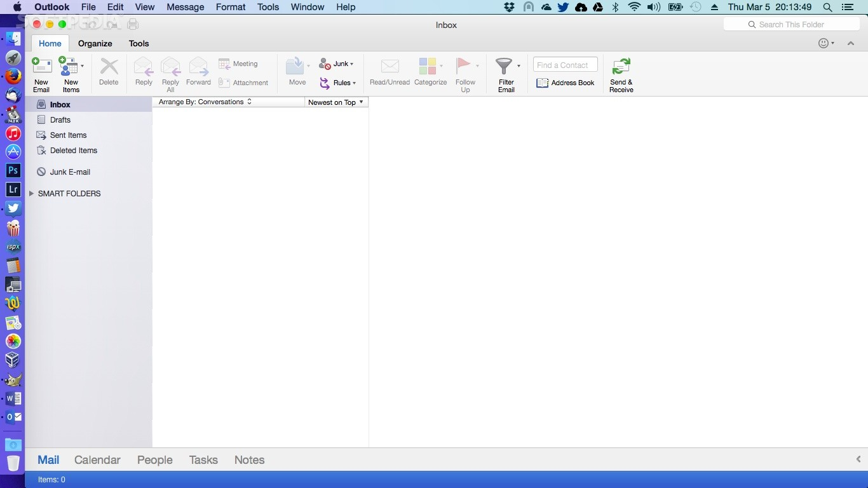Click the print icon in title bar
Image resolution: width=868 pixels, height=488 pixels.
point(133,24)
